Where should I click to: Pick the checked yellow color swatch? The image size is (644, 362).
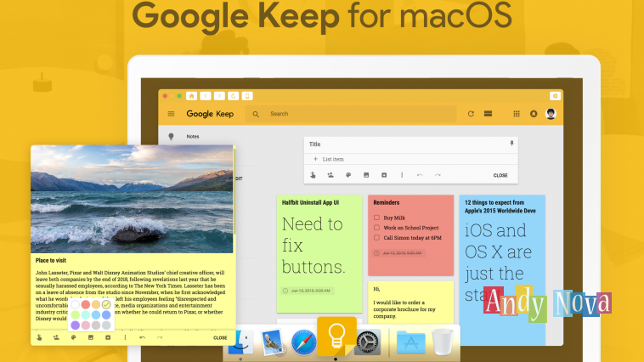point(106,304)
